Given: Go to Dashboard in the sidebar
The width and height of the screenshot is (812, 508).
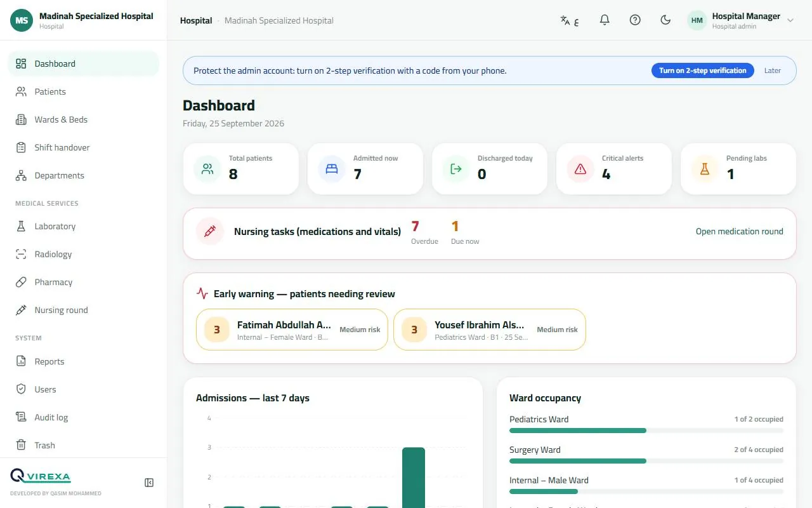Looking at the screenshot, I should pos(84,63).
